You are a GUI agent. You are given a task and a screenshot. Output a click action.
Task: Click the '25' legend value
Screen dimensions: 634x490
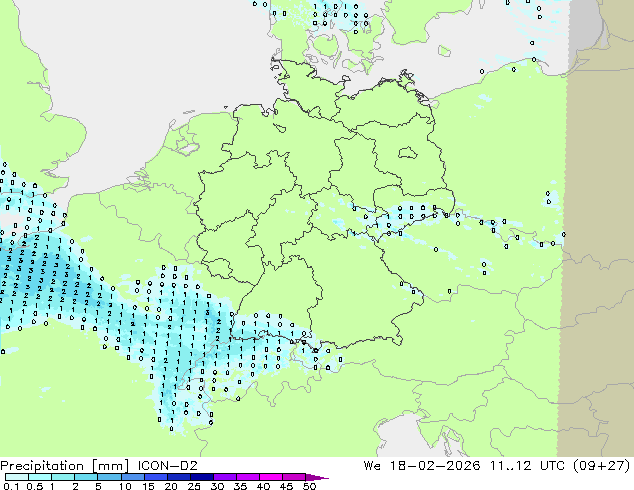(194, 486)
